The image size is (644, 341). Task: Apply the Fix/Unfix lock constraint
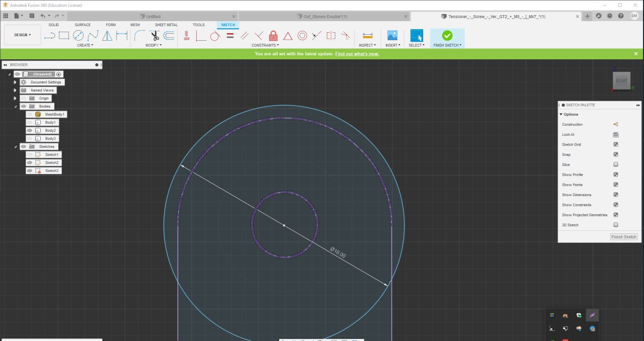point(273,36)
